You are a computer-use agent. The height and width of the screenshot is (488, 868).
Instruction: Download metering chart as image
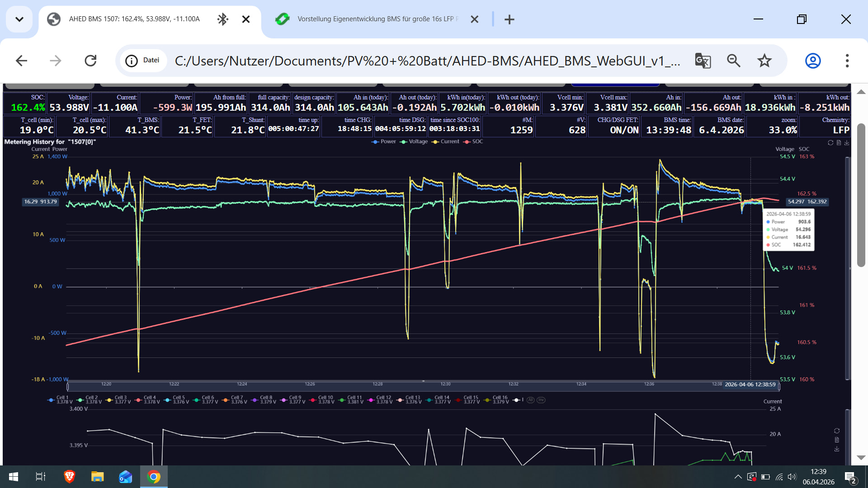(x=847, y=143)
